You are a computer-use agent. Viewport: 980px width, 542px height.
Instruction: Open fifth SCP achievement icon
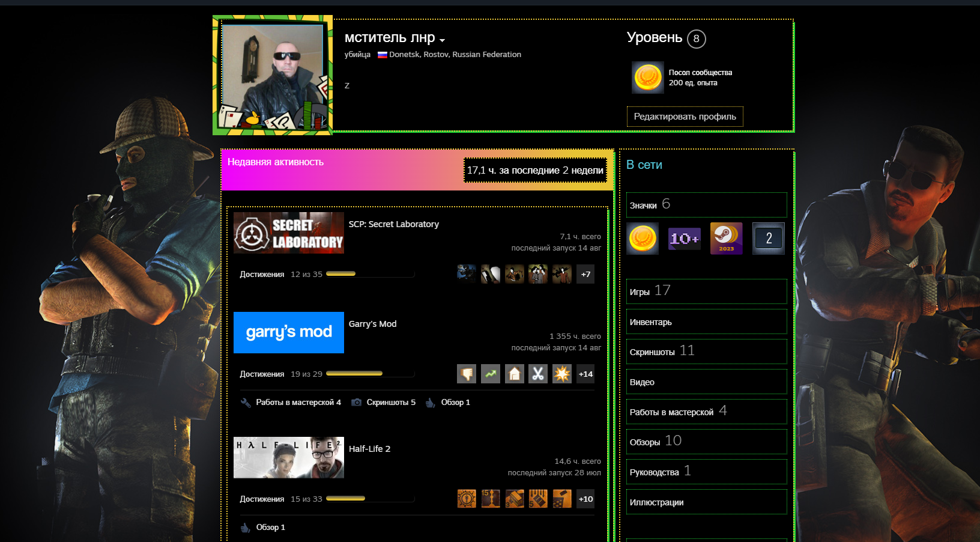click(562, 274)
